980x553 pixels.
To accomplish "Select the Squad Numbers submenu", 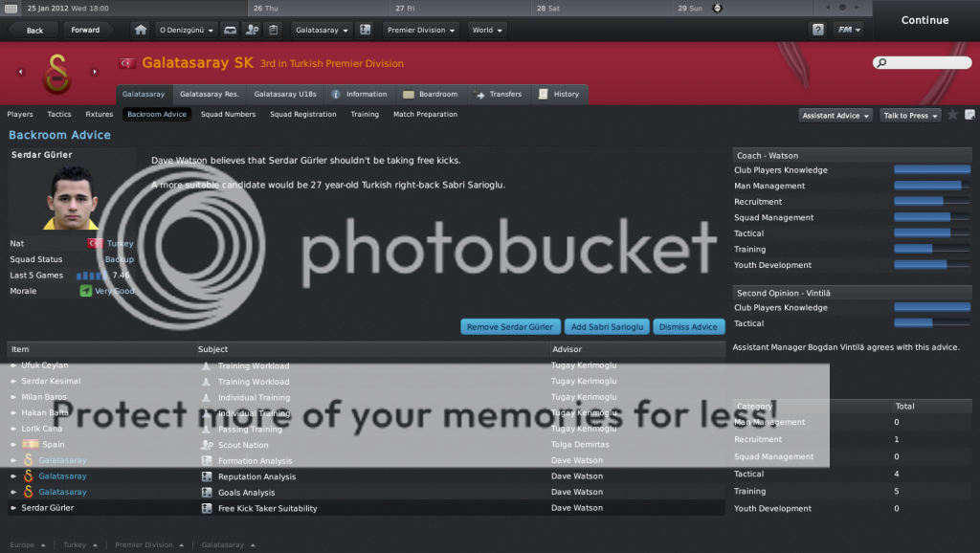I will pyautogui.click(x=228, y=115).
